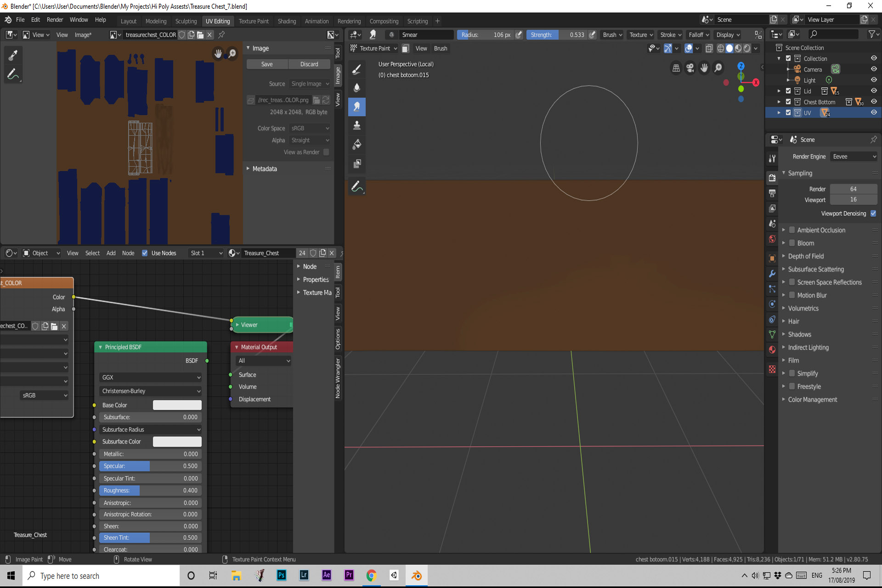Hide the Chest Bottom collection

(x=874, y=102)
